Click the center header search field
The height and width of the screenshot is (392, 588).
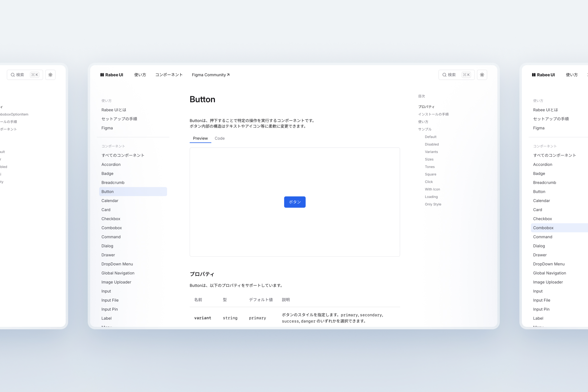(x=456, y=75)
